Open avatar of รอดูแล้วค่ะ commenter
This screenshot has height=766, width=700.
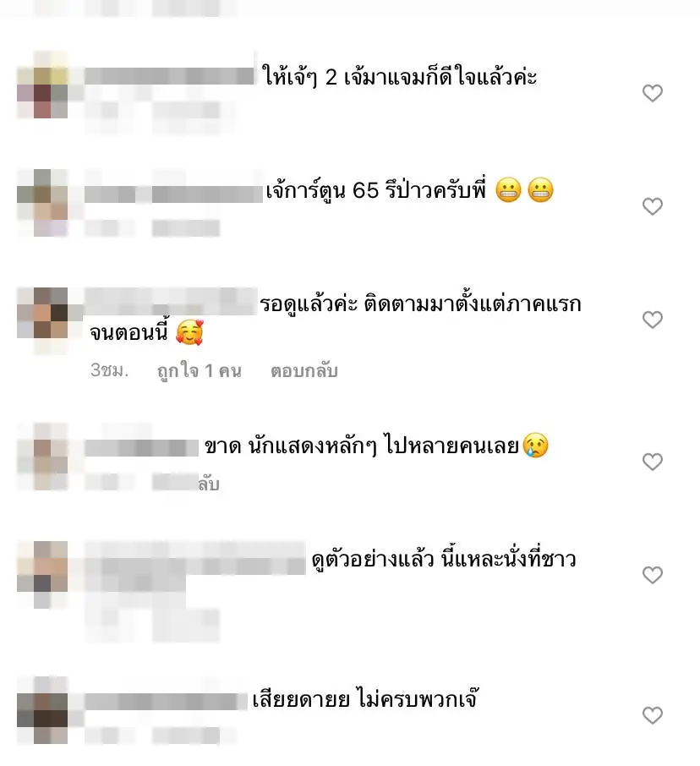[42, 321]
